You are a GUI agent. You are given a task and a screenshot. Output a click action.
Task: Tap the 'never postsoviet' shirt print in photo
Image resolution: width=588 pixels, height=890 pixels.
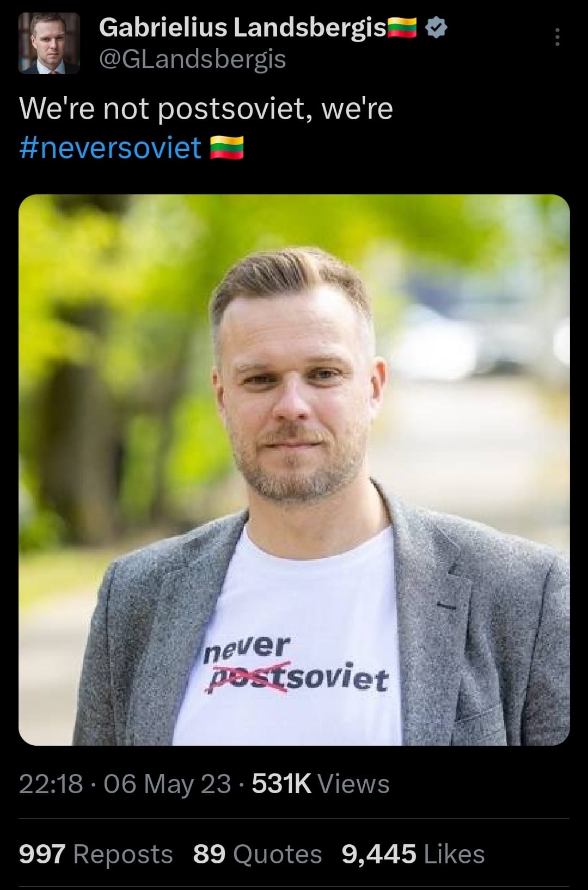[296, 666]
